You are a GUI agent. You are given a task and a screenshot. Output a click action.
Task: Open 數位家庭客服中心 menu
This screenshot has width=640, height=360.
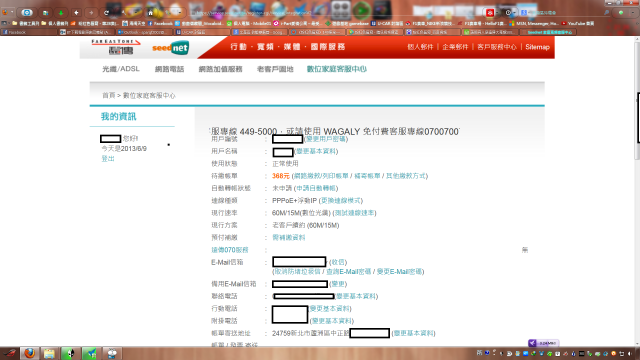(337, 69)
